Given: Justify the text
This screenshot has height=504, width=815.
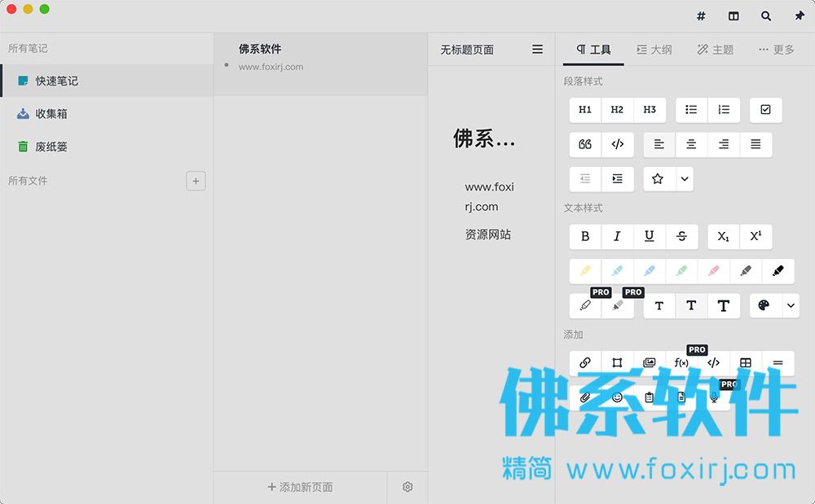Looking at the screenshot, I should (x=756, y=144).
